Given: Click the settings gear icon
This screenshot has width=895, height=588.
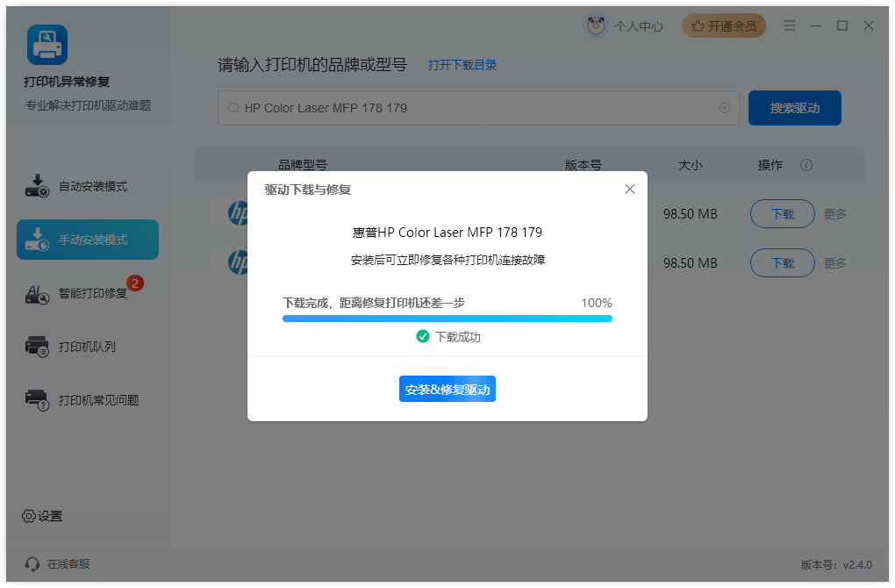Looking at the screenshot, I should coord(29,516).
